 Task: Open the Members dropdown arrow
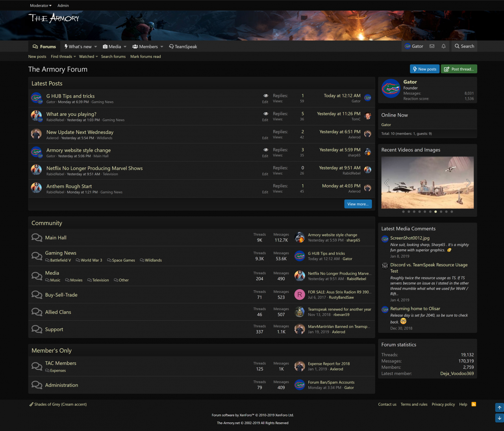pos(162,47)
